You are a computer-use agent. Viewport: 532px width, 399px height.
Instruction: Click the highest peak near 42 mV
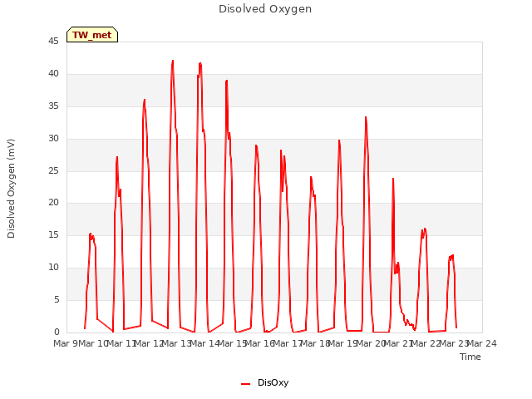(x=173, y=62)
